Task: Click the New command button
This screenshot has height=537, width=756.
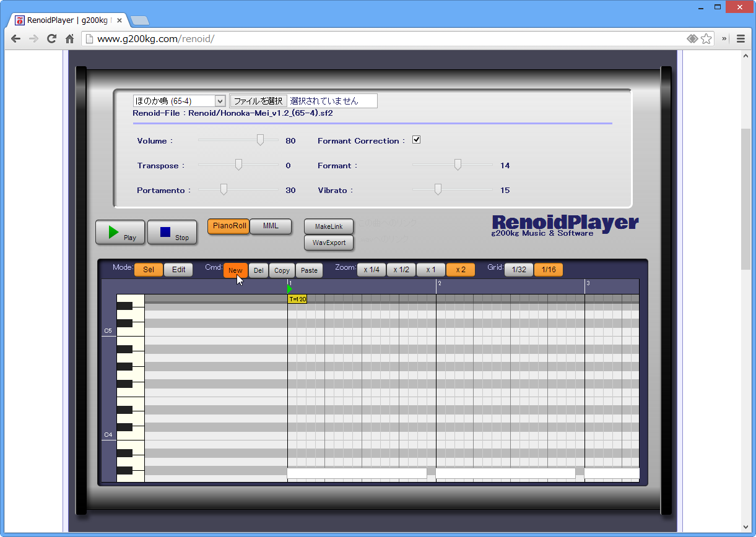Action: pyautogui.click(x=235, y=270)
